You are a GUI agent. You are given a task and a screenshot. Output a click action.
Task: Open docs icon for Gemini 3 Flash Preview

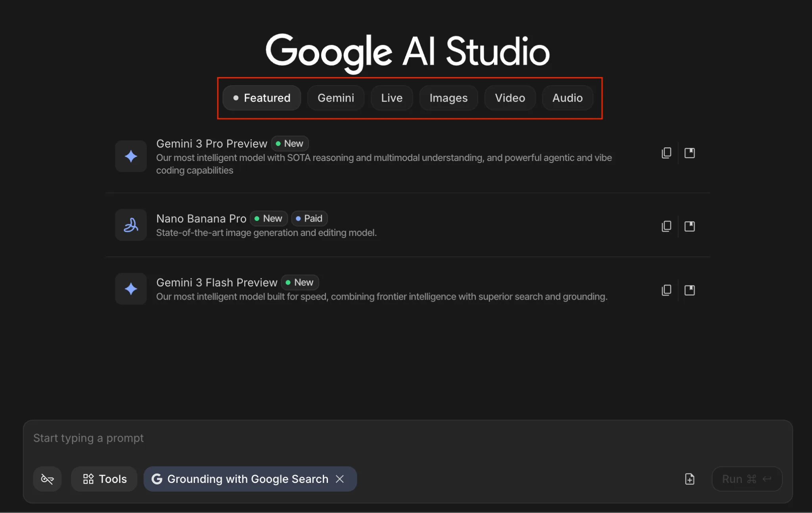(689, 290)
